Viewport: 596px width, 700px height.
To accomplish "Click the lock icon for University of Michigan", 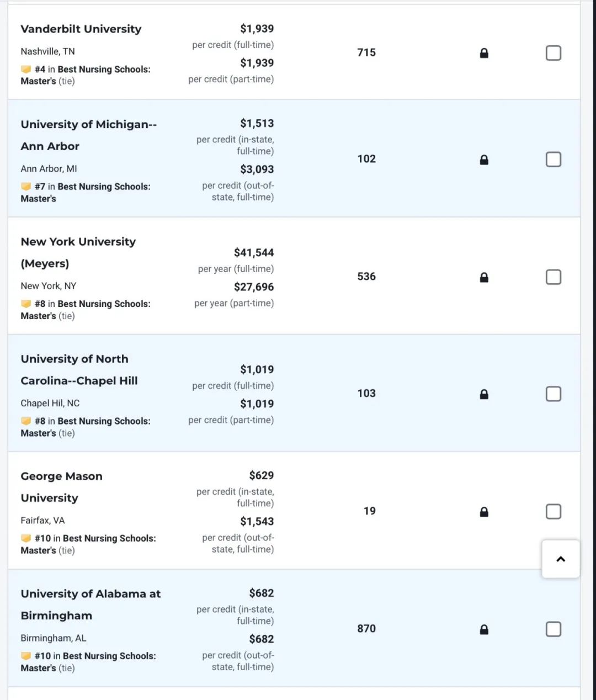I will click(x=484, y=160).
